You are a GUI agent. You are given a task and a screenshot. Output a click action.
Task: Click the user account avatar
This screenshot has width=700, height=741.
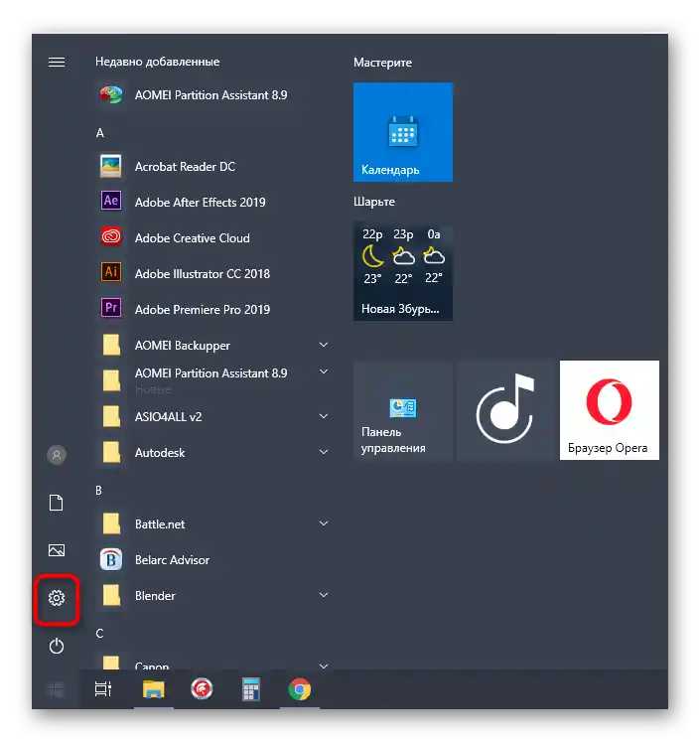pyautogui.click(x=57, y=455)
